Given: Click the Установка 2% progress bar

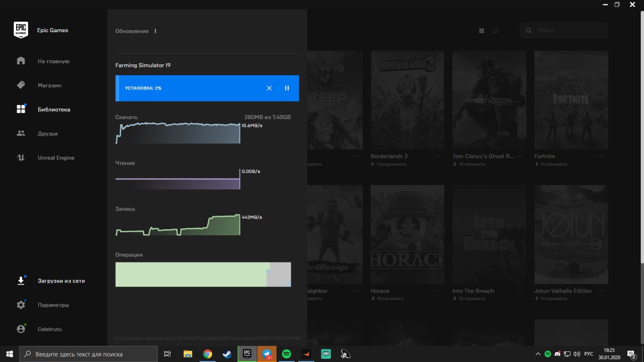Looking at the screenshot, I should coord(207,88).
